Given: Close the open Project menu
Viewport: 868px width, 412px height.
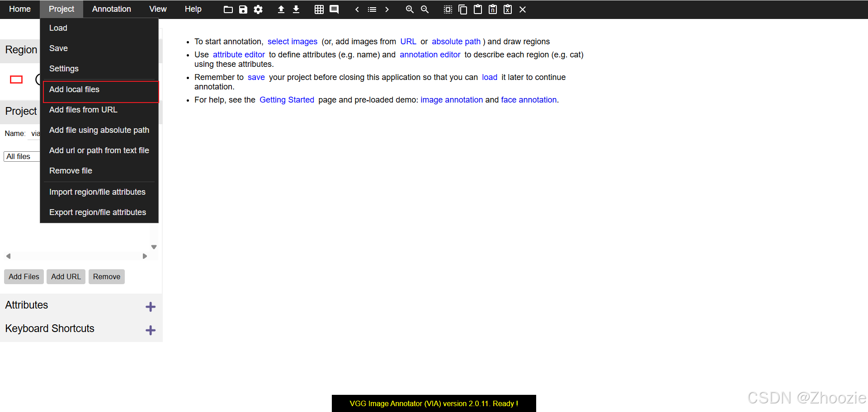Looking at the screenshot, I should pyautogui.click(x=61, y=9).
